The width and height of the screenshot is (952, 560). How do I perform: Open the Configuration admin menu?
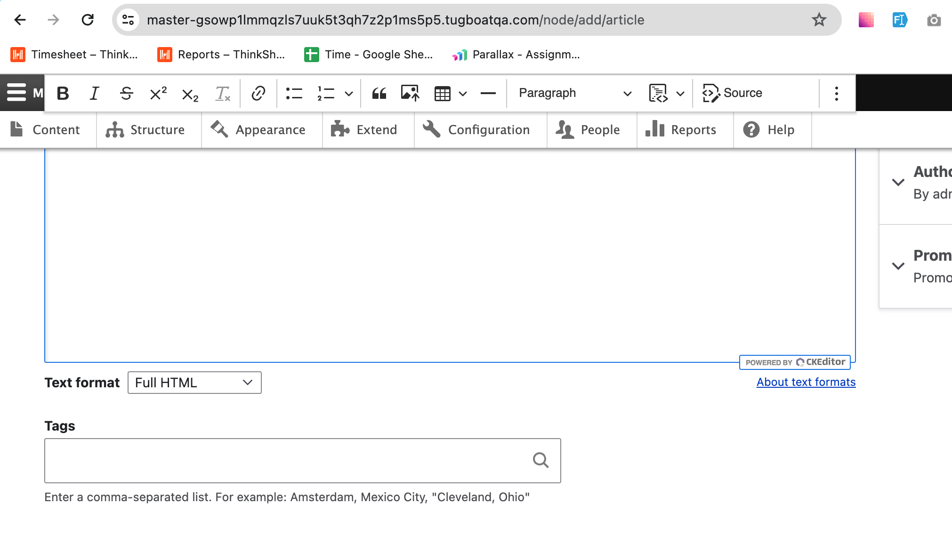(480, 130)
